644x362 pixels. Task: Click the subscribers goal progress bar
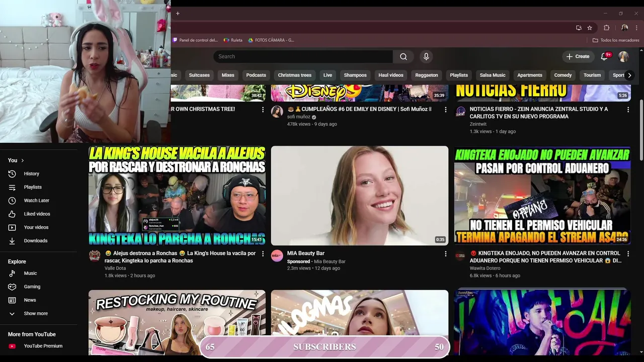tap(325, 347)
